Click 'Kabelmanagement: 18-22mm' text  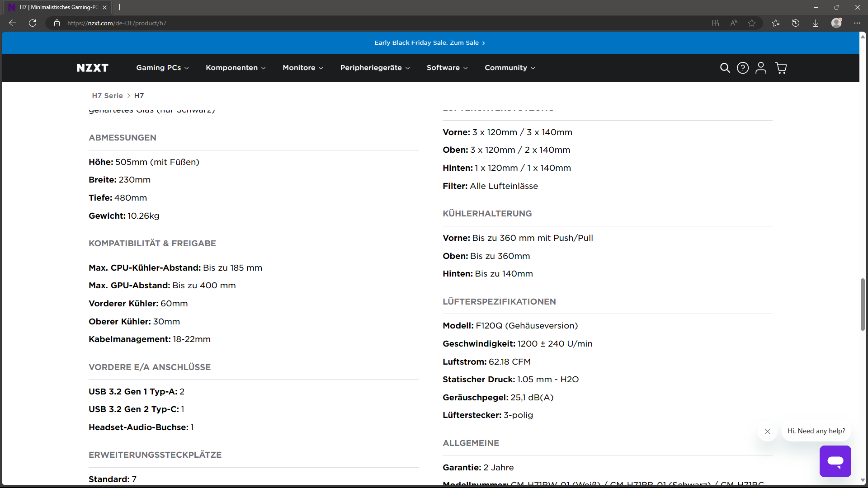150,339
